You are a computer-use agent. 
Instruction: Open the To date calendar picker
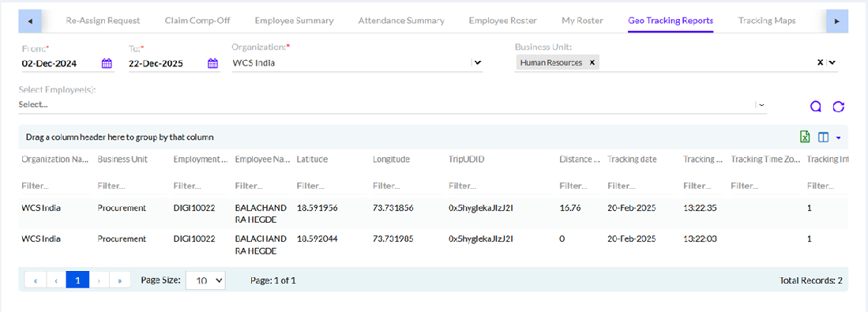(x=212, y=64)
